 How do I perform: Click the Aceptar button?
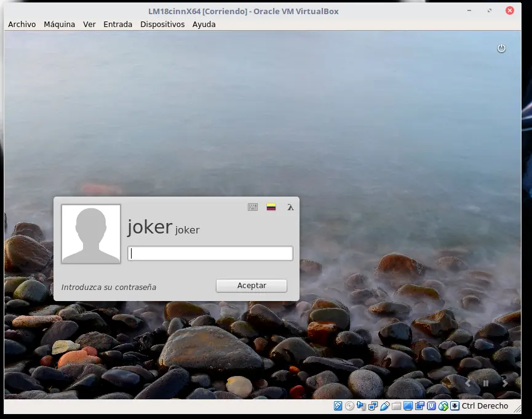252,286
